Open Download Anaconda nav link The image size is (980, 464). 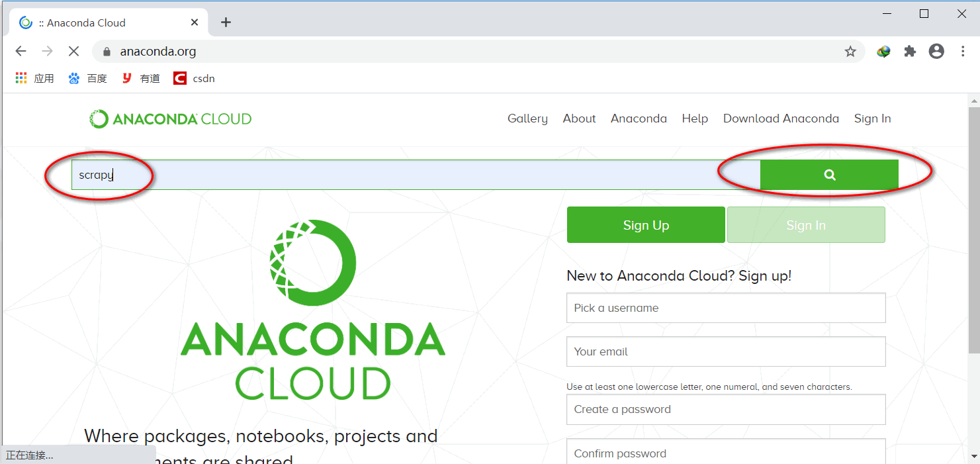point(781,118)
